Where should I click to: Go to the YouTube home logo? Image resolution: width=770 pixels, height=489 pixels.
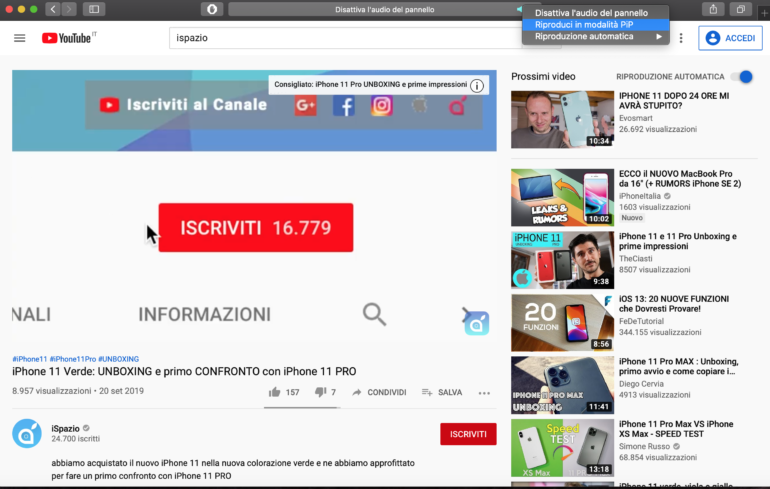[69, 38]
